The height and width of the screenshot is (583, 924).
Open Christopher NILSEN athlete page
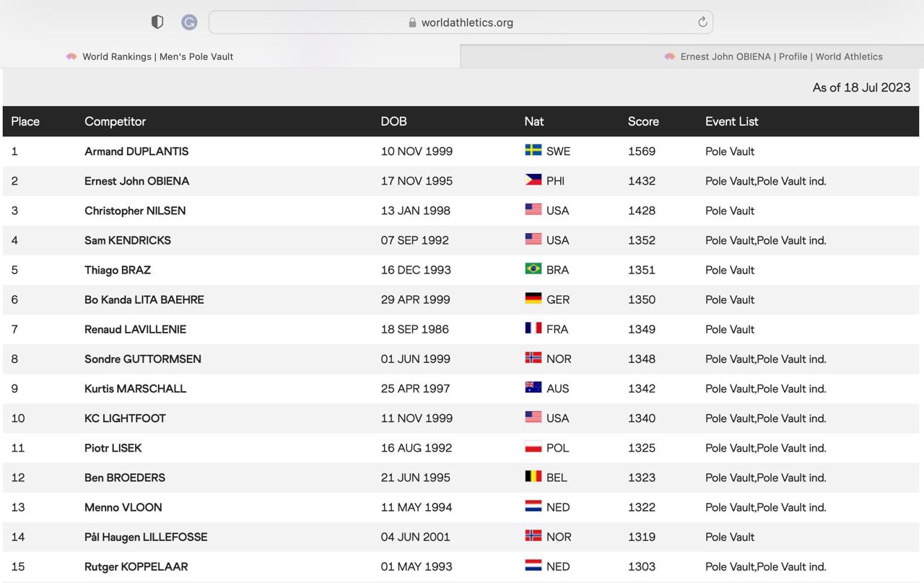[134, 210]
